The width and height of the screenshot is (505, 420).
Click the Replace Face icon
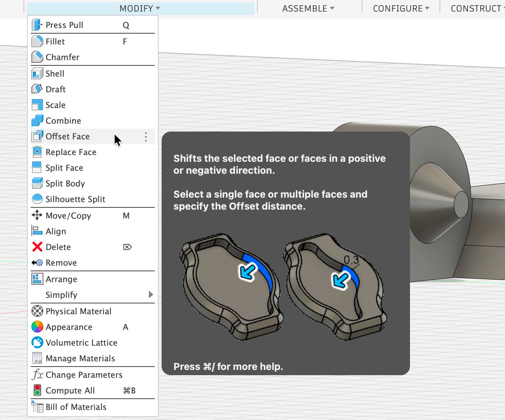(37, 152)
